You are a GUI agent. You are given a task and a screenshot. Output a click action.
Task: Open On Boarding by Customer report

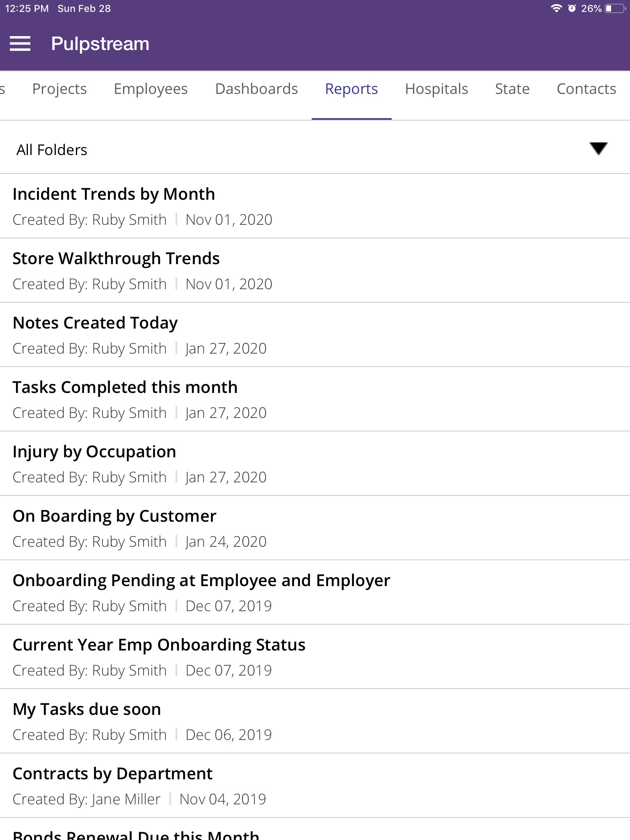click(315, 528)
